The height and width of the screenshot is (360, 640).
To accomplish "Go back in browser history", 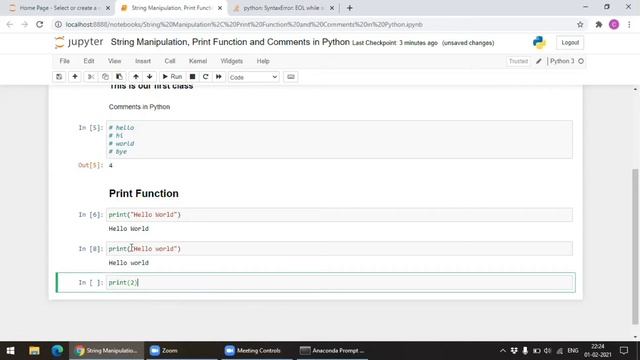I will tap(10, 24).
